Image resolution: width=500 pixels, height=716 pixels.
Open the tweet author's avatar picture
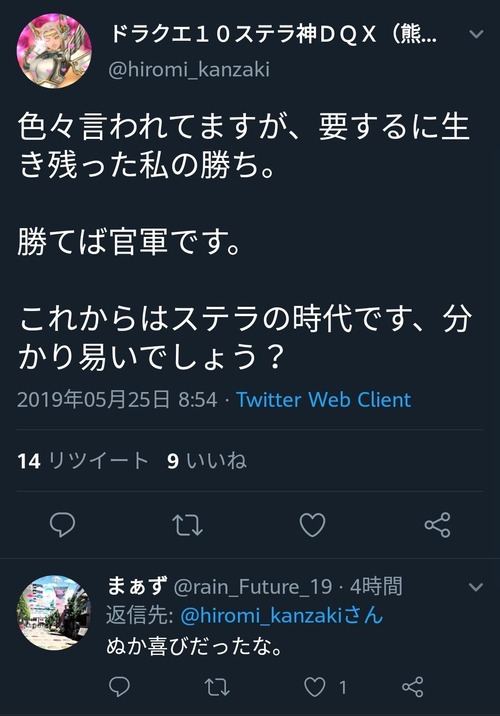point(54,50)
